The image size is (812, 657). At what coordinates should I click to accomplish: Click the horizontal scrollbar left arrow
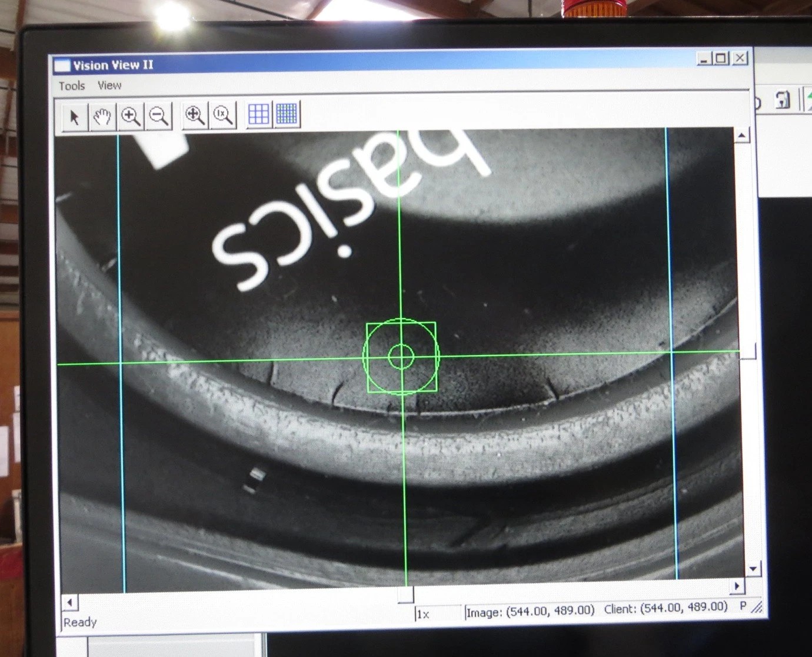[69, 602]
